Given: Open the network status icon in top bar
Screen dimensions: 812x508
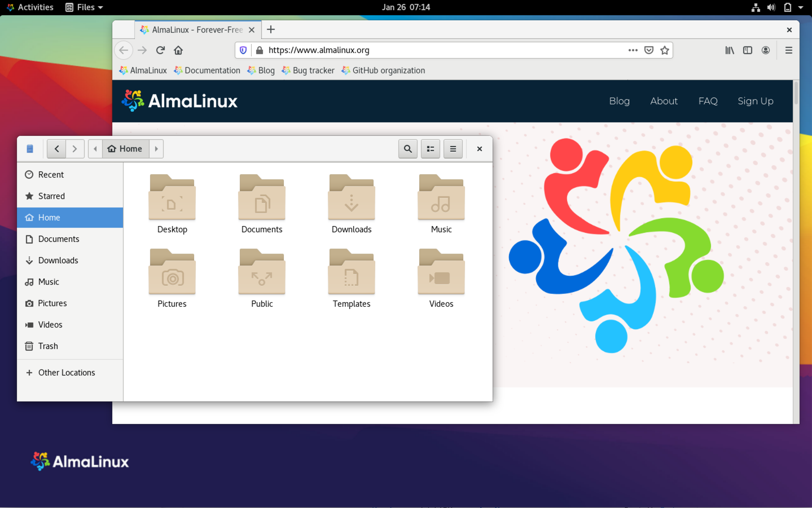Looking at the screenshot, I should click(x=756, y=7).
